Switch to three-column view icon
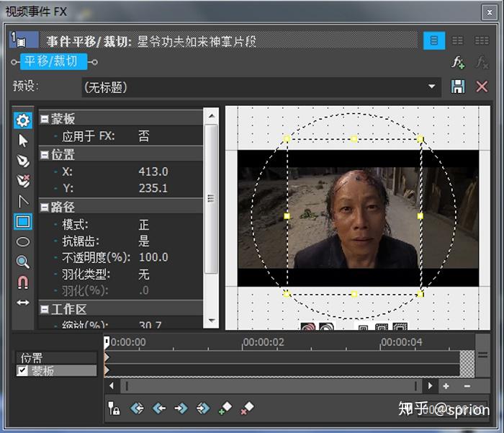504x433 pixels. click(482, 40)
